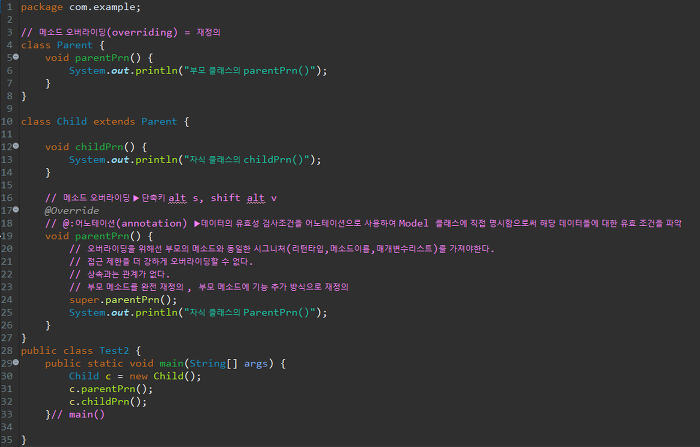Viewport: 700px width, 447px height.
Task: Click the "shift alt v" comment on line 16
Action: click(243, 198)
